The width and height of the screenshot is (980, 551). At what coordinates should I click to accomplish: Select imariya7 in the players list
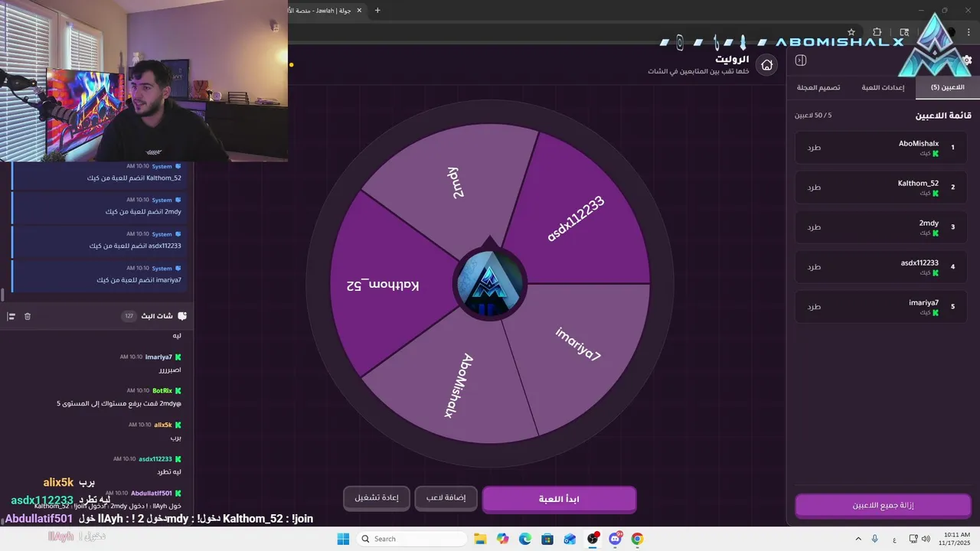880,306
